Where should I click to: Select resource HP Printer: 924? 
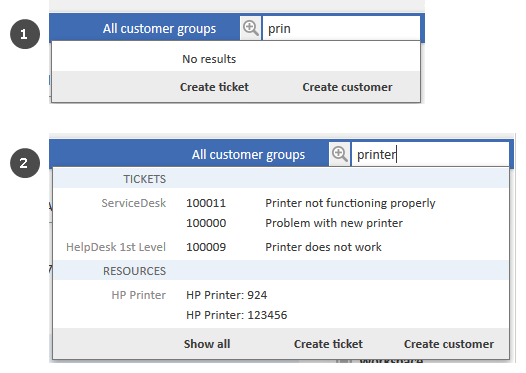(226, 295)
